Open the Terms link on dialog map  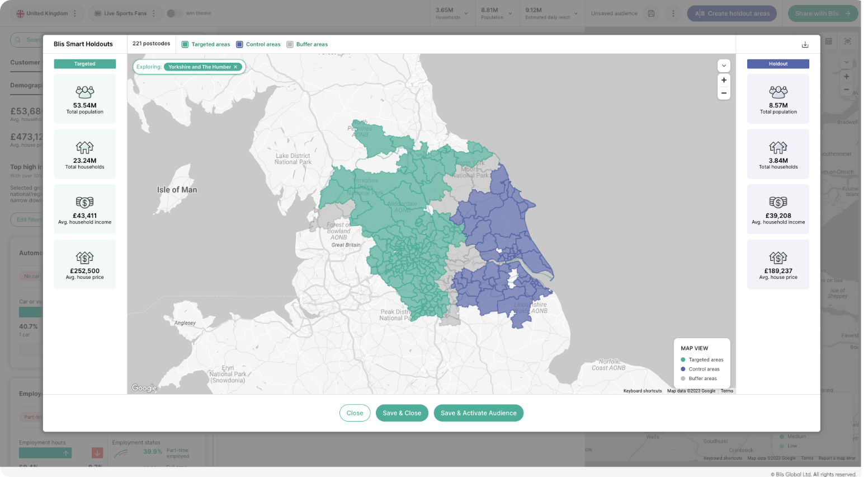click(x=727, y=391)
